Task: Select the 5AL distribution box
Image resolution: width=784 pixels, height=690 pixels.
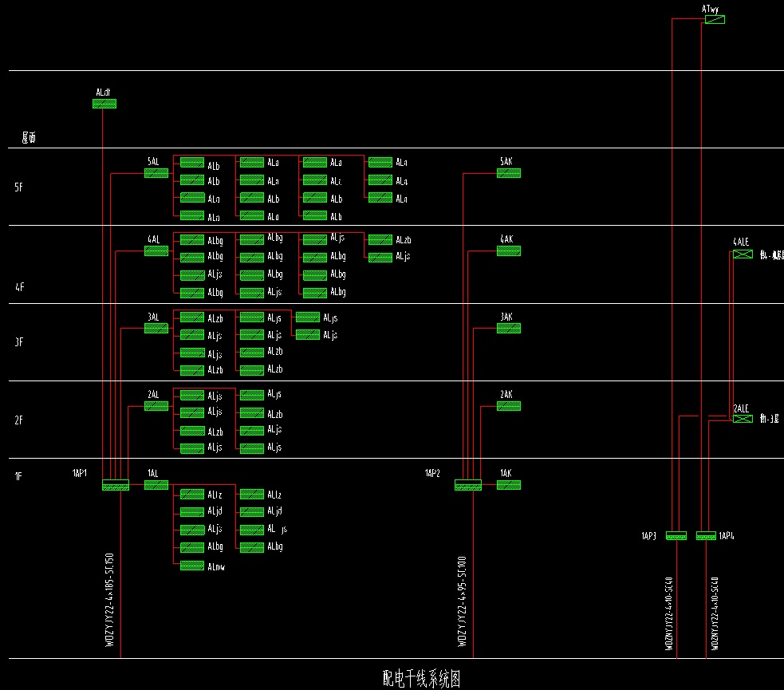Action: click(x=156, y=173)
